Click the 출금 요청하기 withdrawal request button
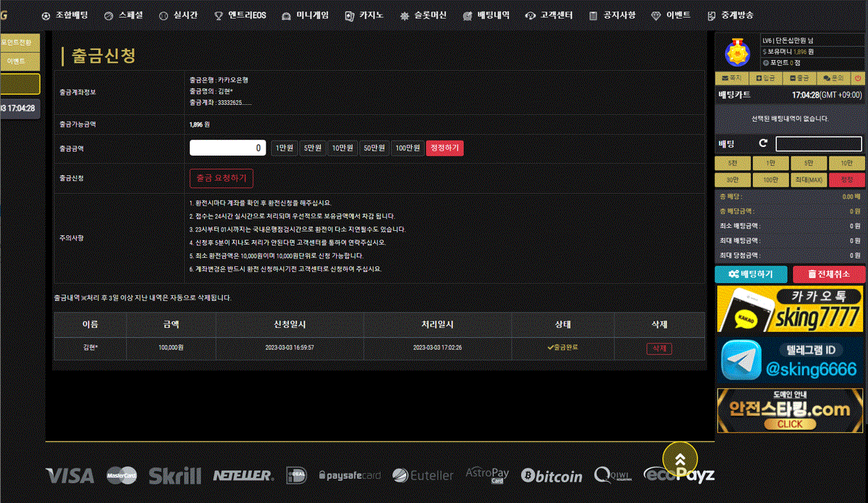Screen dimensions: 868x503 pos(221,178)
